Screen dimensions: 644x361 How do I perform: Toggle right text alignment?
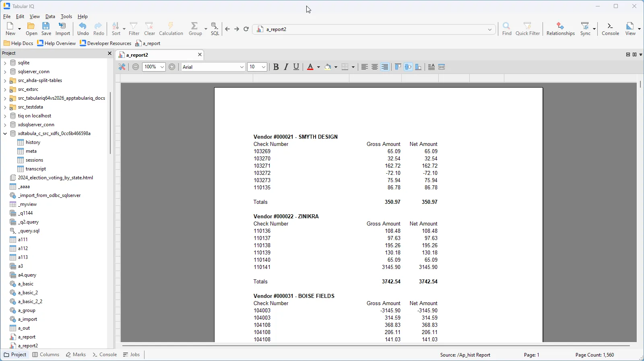click(x=385, y=67)
